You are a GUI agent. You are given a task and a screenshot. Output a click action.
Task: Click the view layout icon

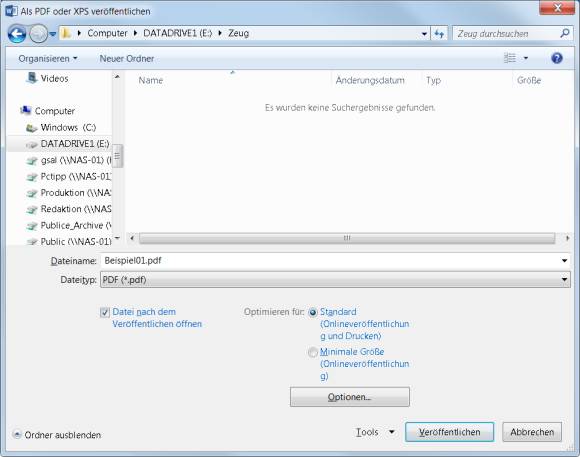point(510,58)
